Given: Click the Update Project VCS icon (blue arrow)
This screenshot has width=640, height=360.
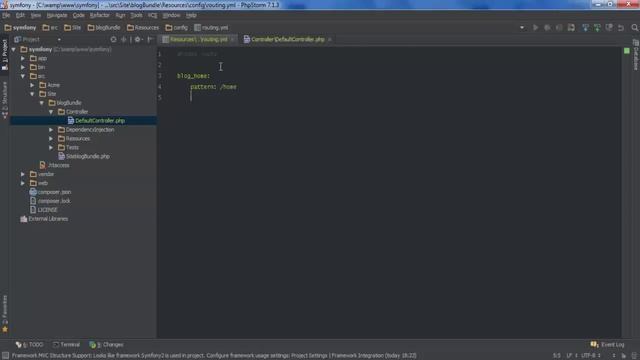Looking at the screenshot, I should (585, 27).
